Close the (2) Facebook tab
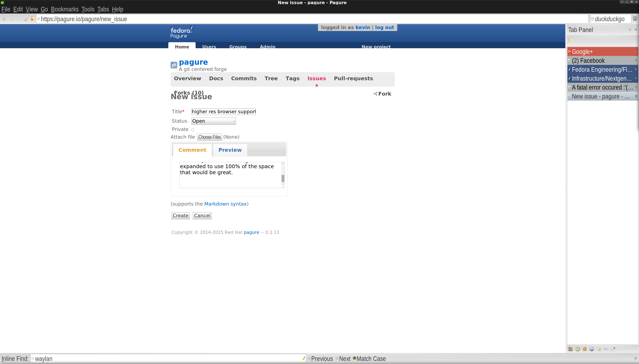 (636, 60)
